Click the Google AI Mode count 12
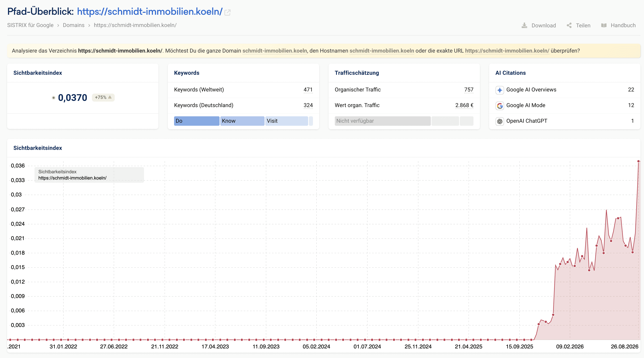644x358 pixels. click(x=631, y=105)
